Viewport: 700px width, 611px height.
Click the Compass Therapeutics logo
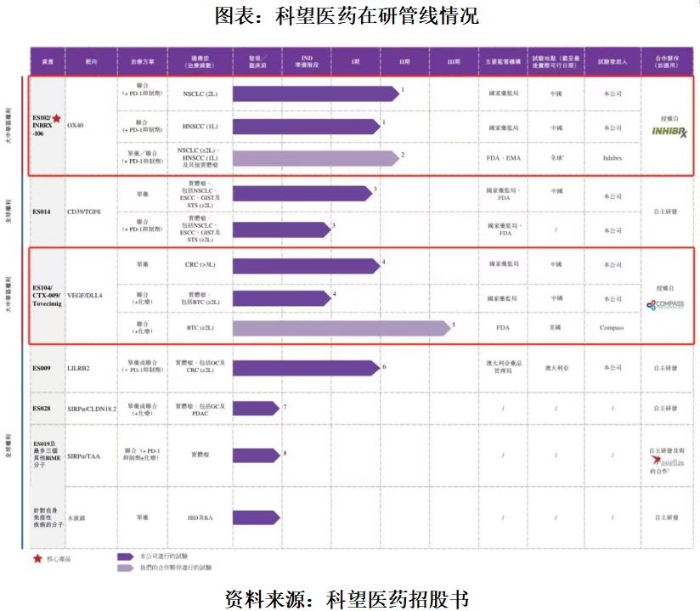(665, 304)
